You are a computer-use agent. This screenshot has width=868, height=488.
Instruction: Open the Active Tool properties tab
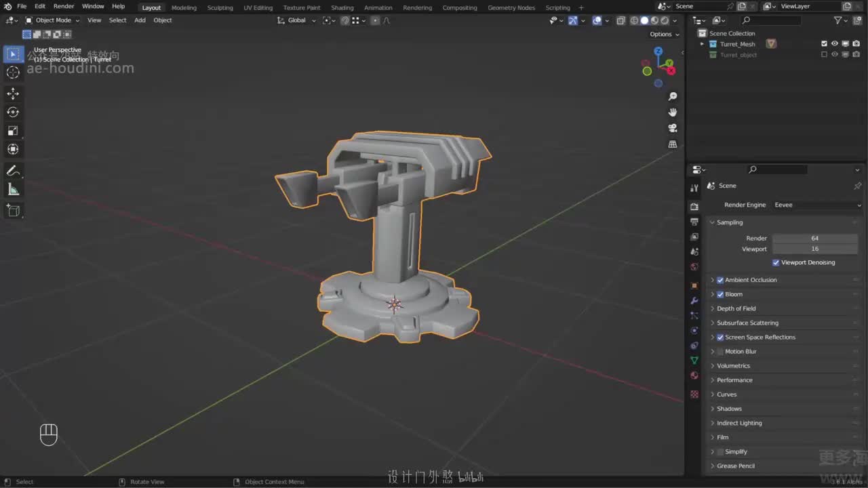(x=694, y=188)
